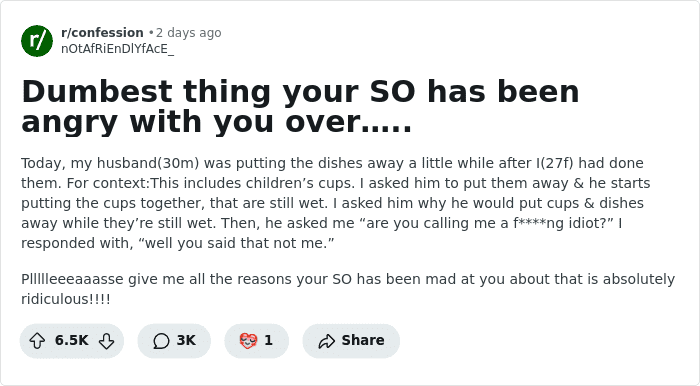Click the green r/ subreddit avatar
Screen dimensions: 700x386
[37, 41]
